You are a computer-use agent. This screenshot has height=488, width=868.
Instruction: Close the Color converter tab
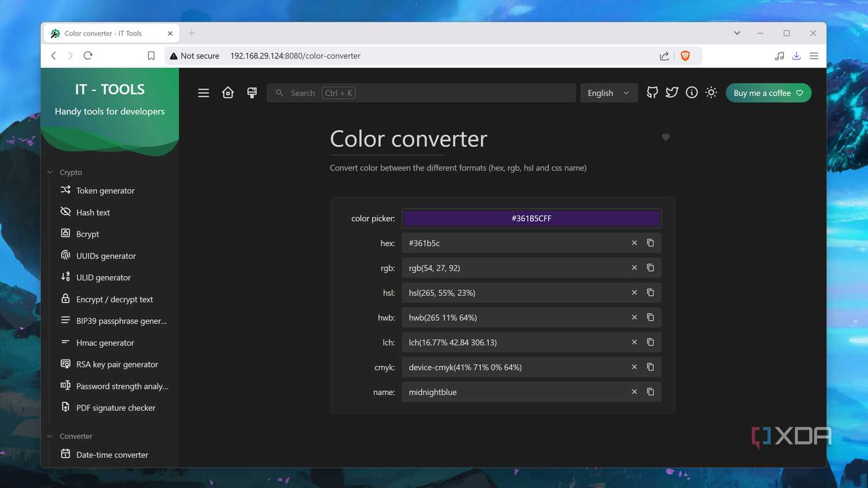tap(170, 34)
